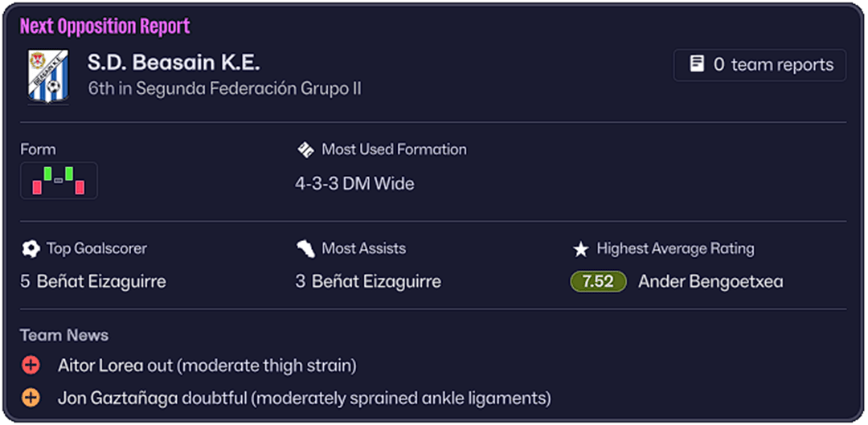Select top goalscorer Beñat Eizaguirre

click(x=101, y=282)
